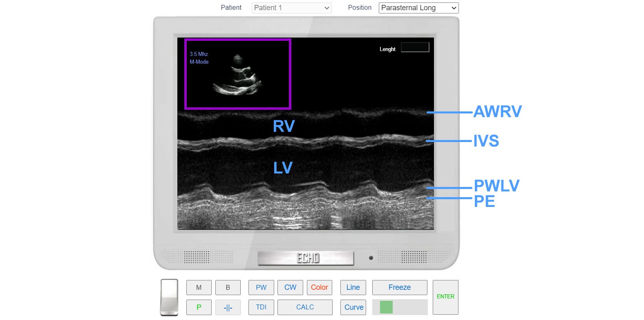Viewport: 644px width, 320px height.
Task: Click the LV label on the image
Action: coord(283,168)
